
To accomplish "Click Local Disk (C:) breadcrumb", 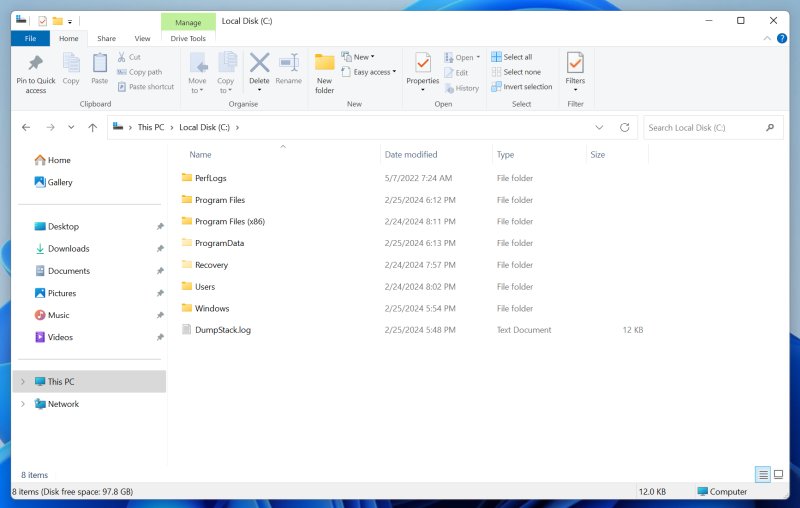I will pyautogui.click(x=205, y=128).
